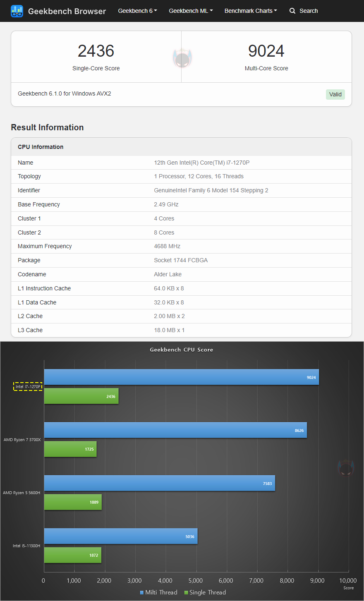Screen dimensions: 364x601
Task: Click the Result Information heading
Action: (x=47, y=127)
